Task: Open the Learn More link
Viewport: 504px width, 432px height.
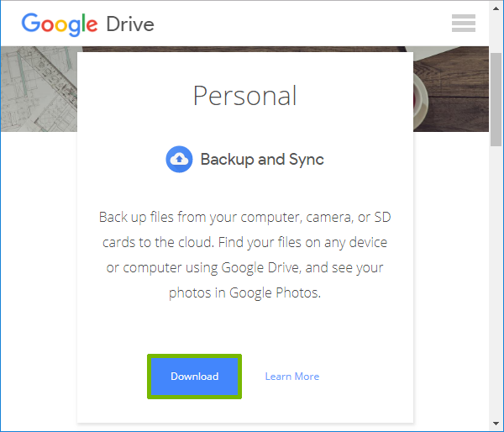Action: tap(291, 377)
